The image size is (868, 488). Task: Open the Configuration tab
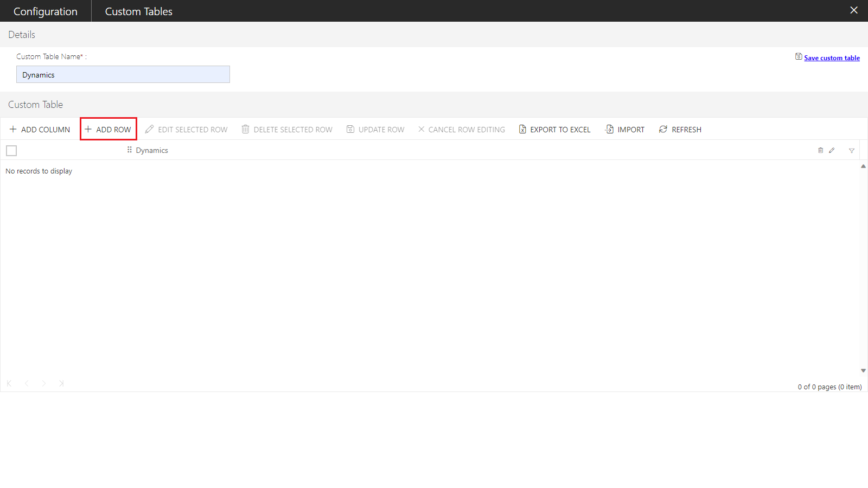click(x=46, y=11)
